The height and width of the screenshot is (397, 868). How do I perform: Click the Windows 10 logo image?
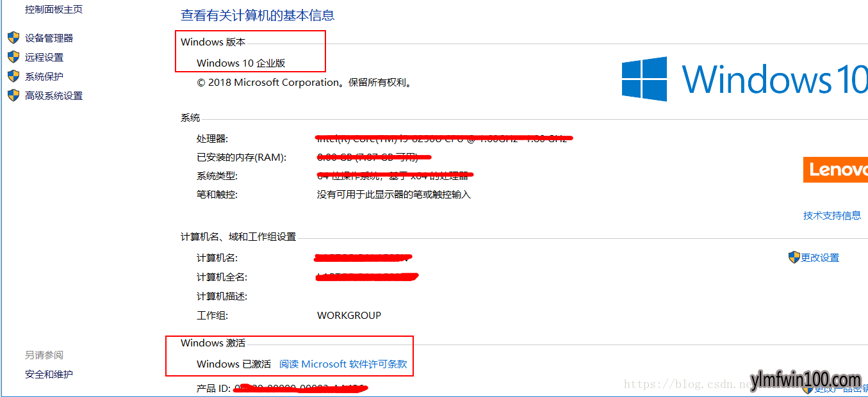click(744, 79)
